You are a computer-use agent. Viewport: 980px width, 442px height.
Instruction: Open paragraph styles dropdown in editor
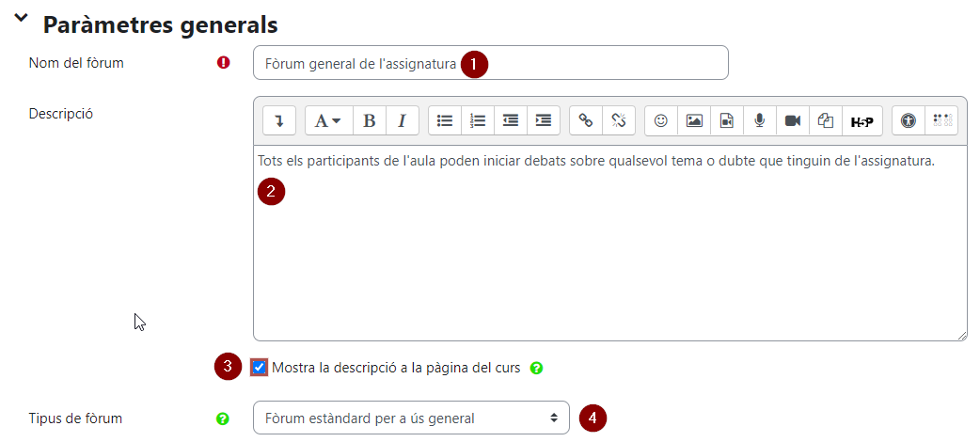click(x=329, y=120)
